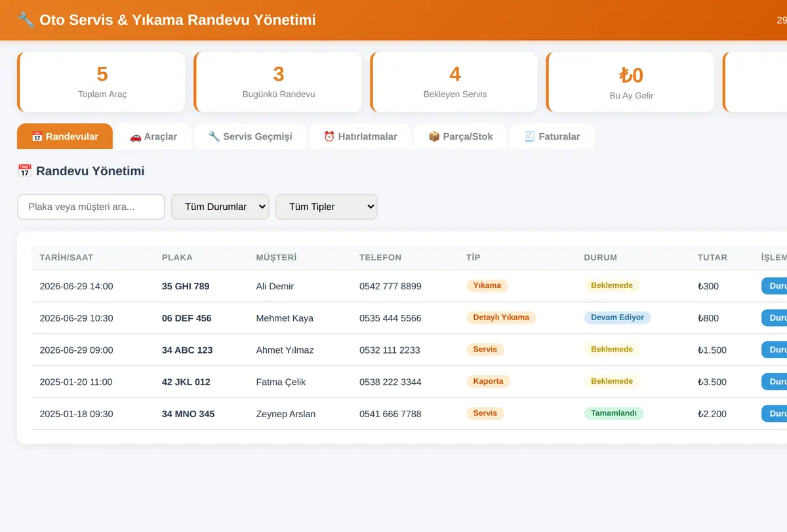Click the date 2026-06-29 14:00
This screenshot has width=787, height=532.
(76, 286)
